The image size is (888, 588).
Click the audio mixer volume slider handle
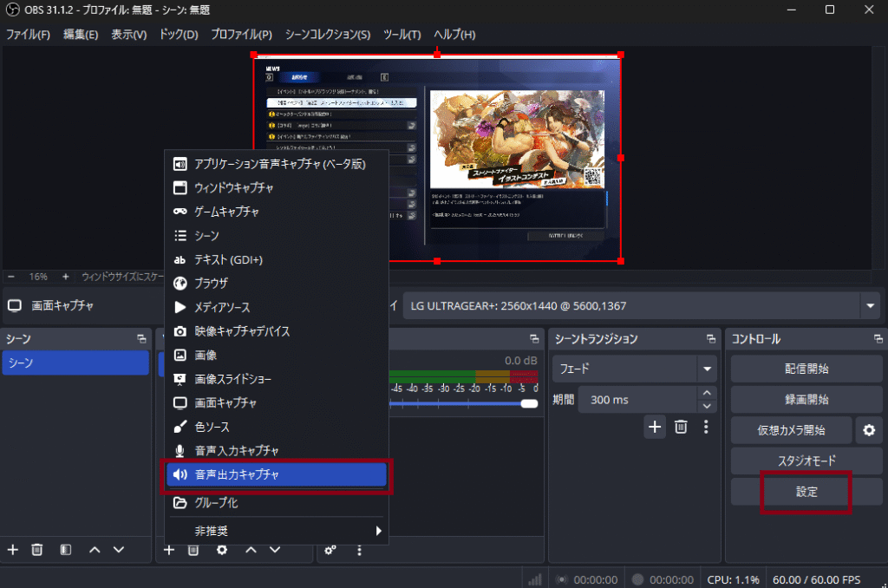coord(529,403)
